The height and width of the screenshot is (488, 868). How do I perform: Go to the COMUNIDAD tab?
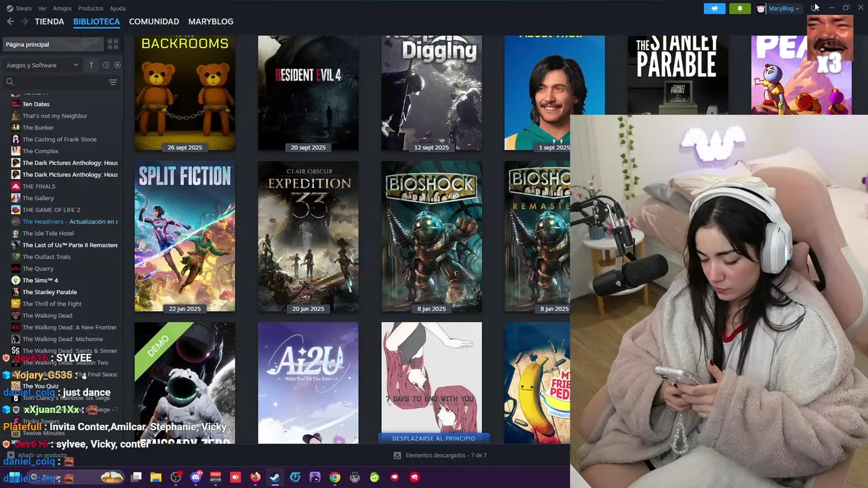click(x=154, y=22)
